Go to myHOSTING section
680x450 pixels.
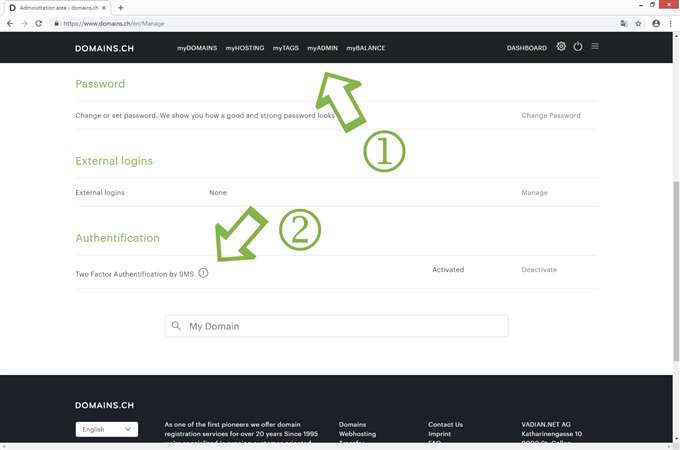[x=245, y=48]
